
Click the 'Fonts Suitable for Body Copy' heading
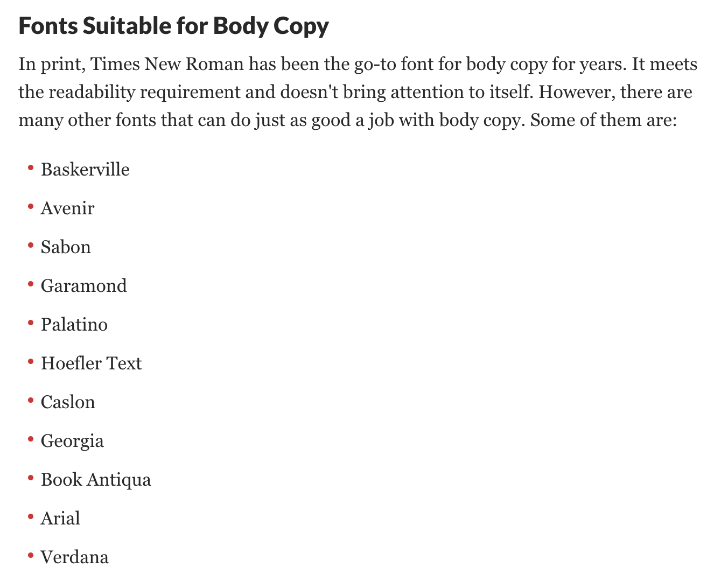coord(173,26)
